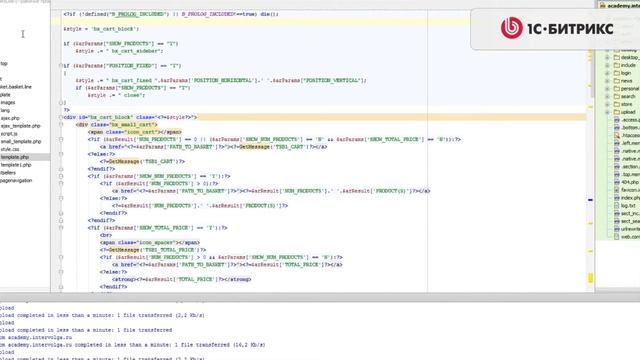
Task: Select the search folder label
Action: (628, 96)
